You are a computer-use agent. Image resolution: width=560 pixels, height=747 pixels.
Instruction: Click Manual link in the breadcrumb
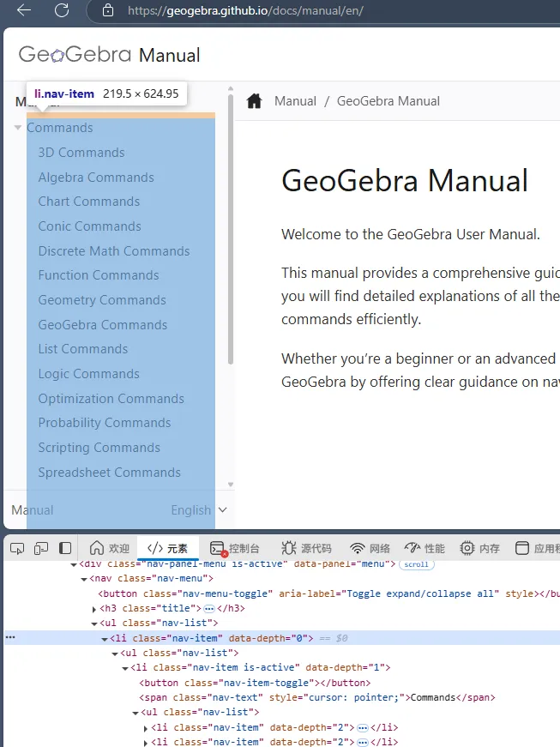click(295, 101)
